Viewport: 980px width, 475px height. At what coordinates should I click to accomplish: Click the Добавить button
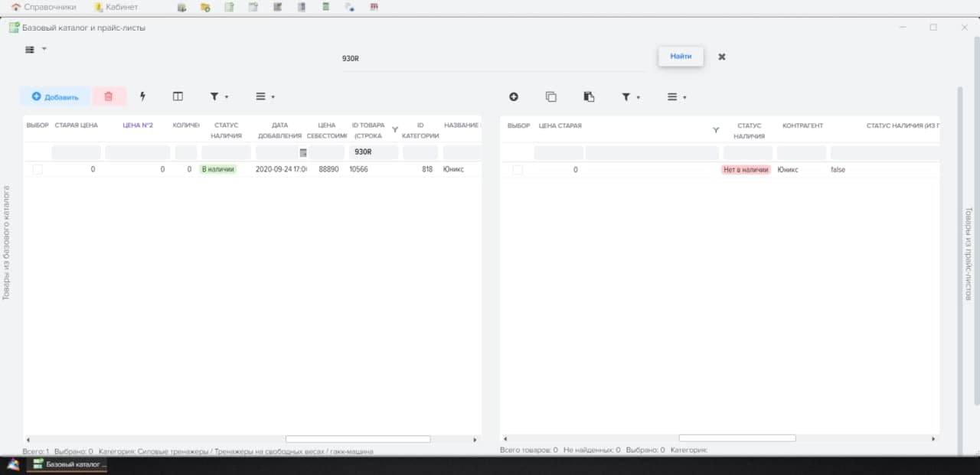point(55,96)
